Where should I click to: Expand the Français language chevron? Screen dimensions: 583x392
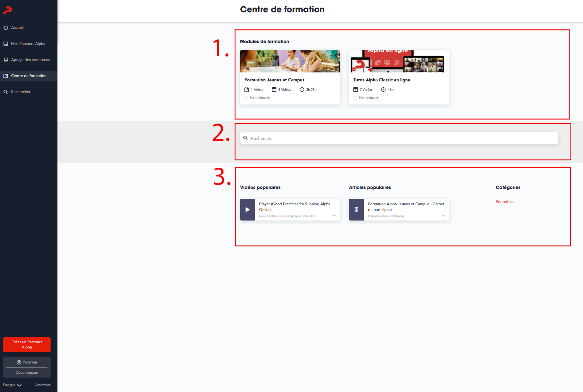tap(19, 385)
